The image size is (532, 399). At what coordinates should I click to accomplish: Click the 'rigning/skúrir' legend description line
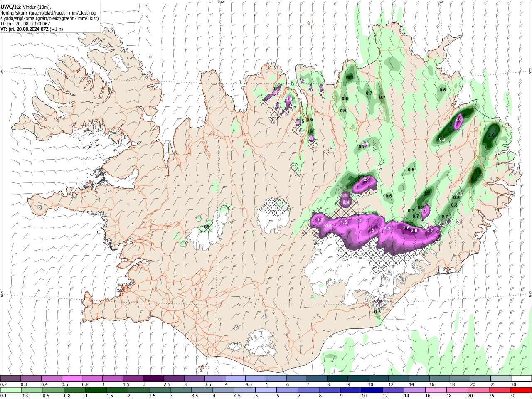click(48, 13)
